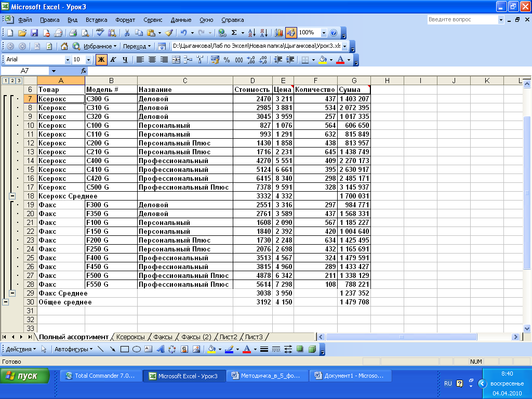The image size is (532, 399).
Task: Apply percent style format
Action: tap(227, 60)
